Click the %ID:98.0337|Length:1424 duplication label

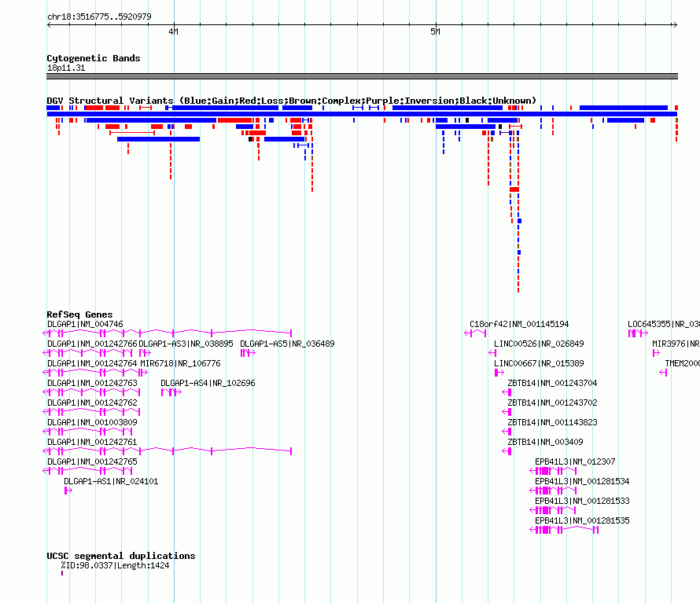point(115,565)
